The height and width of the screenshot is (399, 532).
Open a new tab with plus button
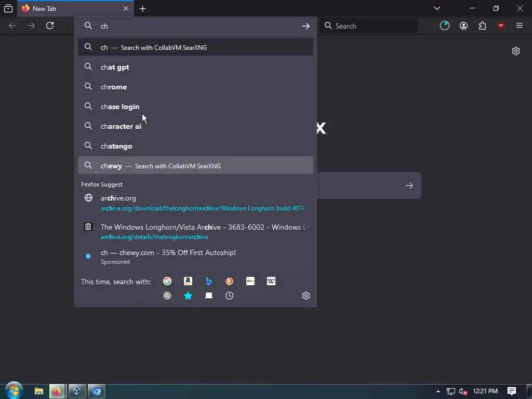(143, 9)
